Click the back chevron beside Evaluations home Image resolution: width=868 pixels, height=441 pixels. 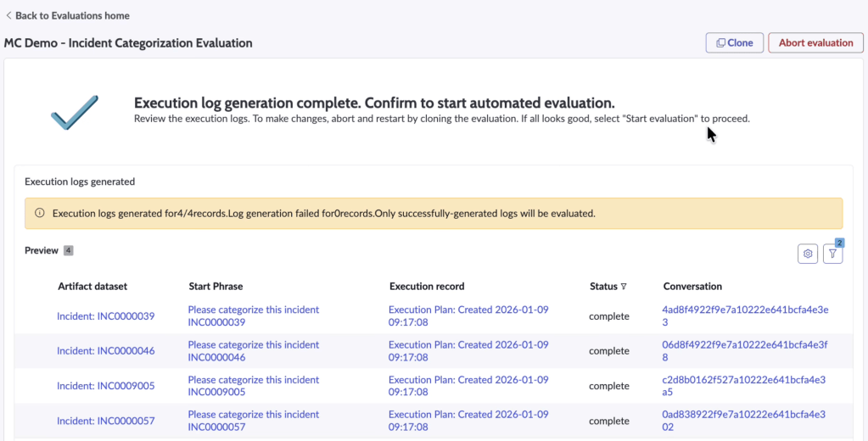(x=8, y=15)
